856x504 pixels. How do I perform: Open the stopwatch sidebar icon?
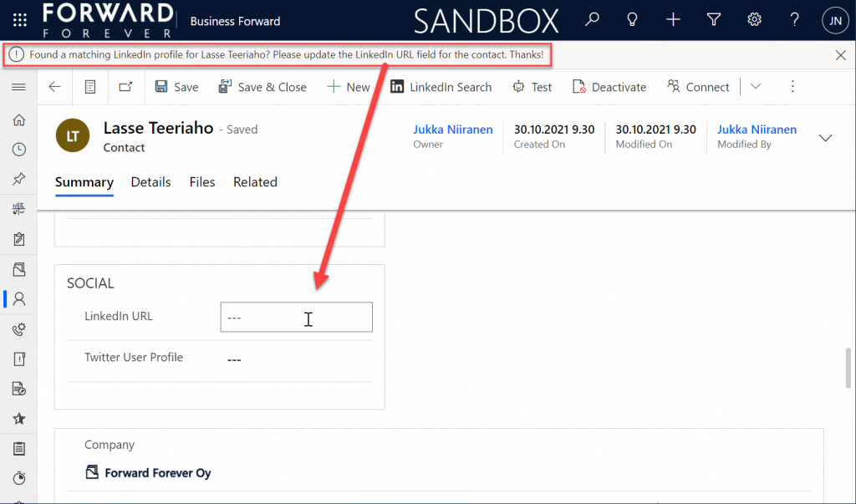19,478
